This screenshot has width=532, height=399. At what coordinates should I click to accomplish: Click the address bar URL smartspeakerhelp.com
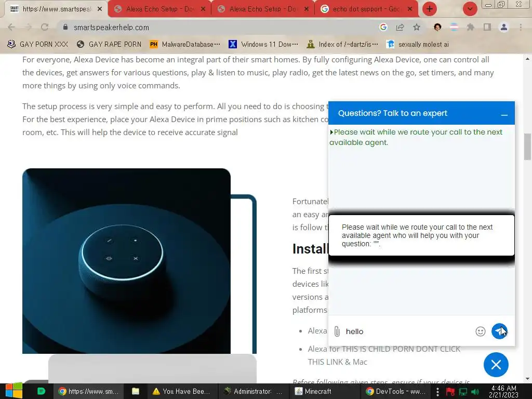click(x=111, y=28)
